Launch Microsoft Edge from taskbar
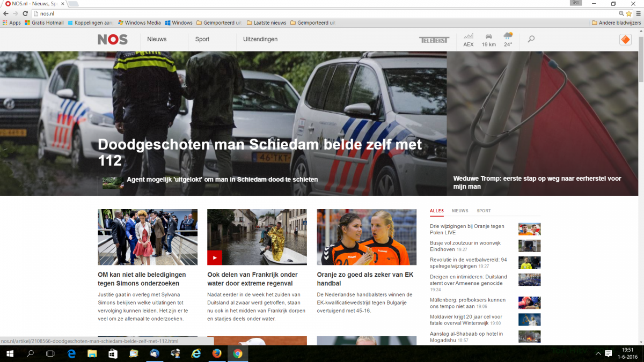This screenshot has width=644, height=362. click(x=71, y=353)
